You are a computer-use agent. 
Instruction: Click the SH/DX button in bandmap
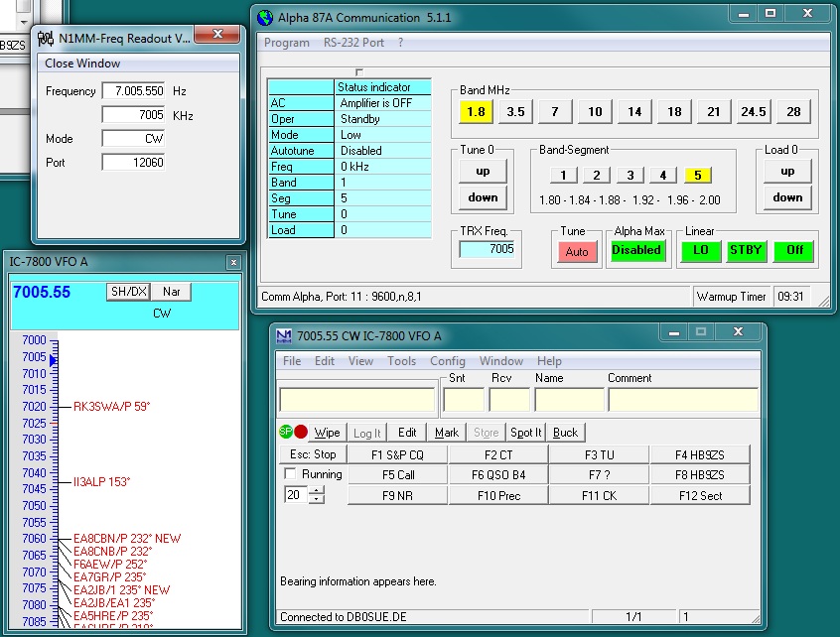pyautogui.click(x=128, y=292)
